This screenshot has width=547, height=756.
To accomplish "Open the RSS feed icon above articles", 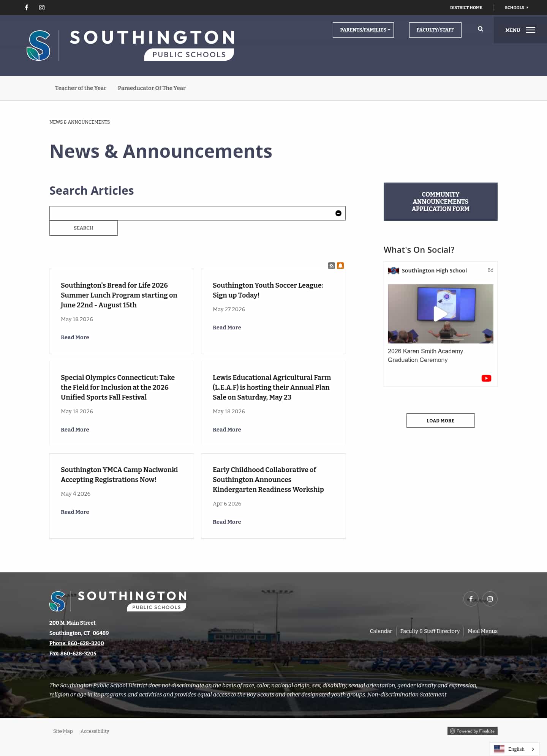I will (332, 266).
